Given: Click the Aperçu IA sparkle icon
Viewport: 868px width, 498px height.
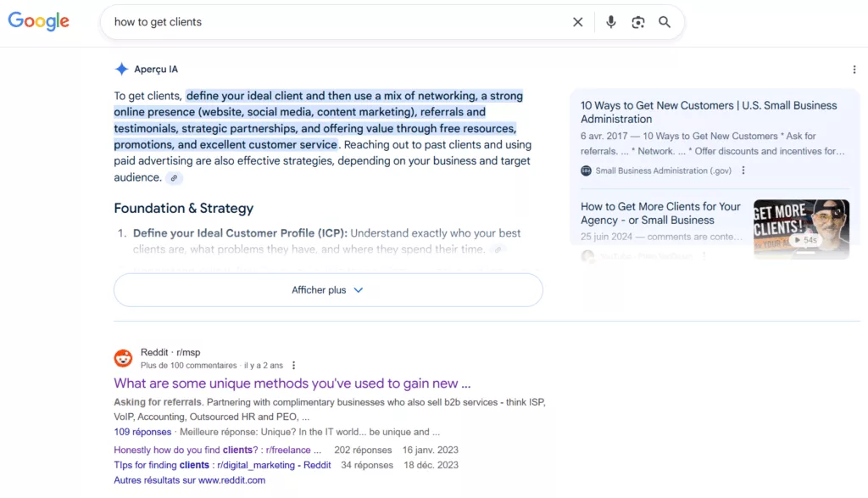Looking at the screenshot, I should click(x=120, y=69).
